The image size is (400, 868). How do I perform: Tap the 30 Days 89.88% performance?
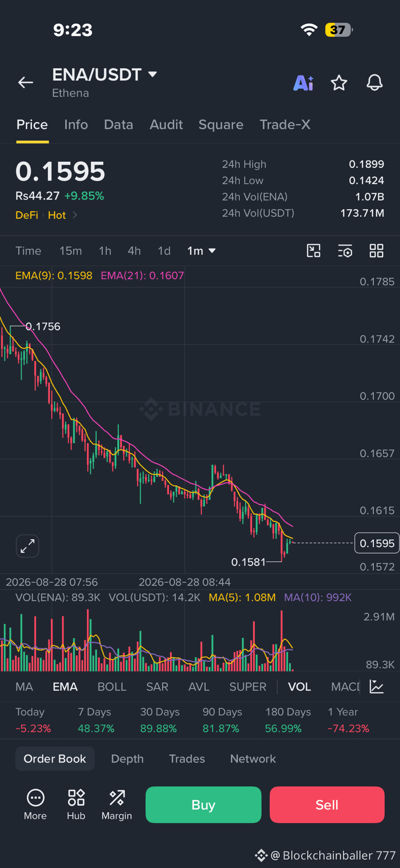pyautogui.click(x=159, y=720)
